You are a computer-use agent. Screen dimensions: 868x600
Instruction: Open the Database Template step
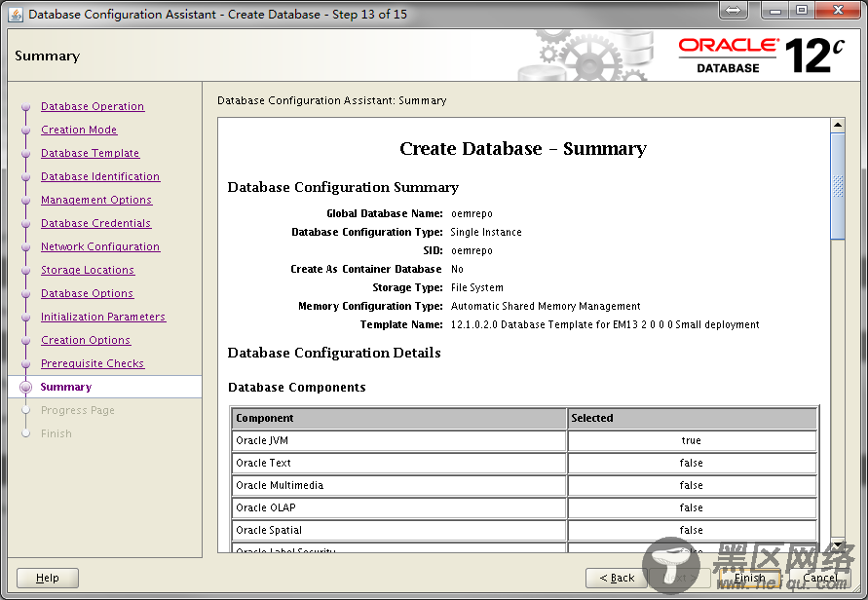[x=91, y=153]
